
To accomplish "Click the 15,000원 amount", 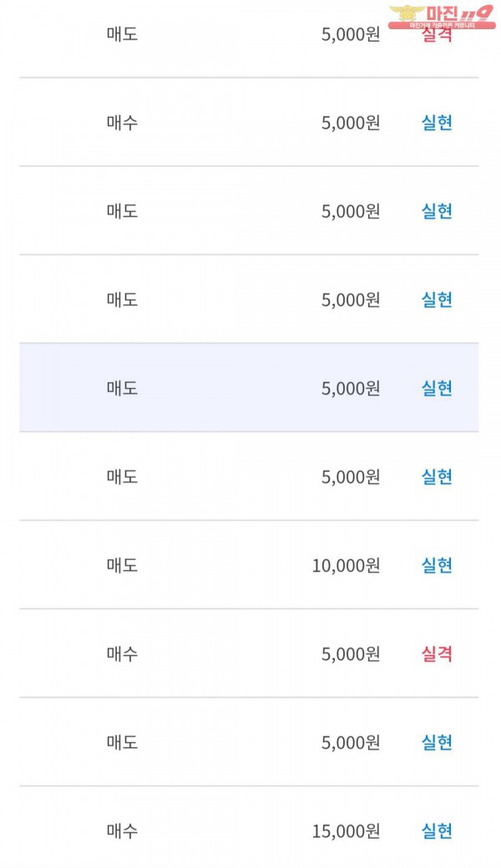I will (x=346, y=831).
